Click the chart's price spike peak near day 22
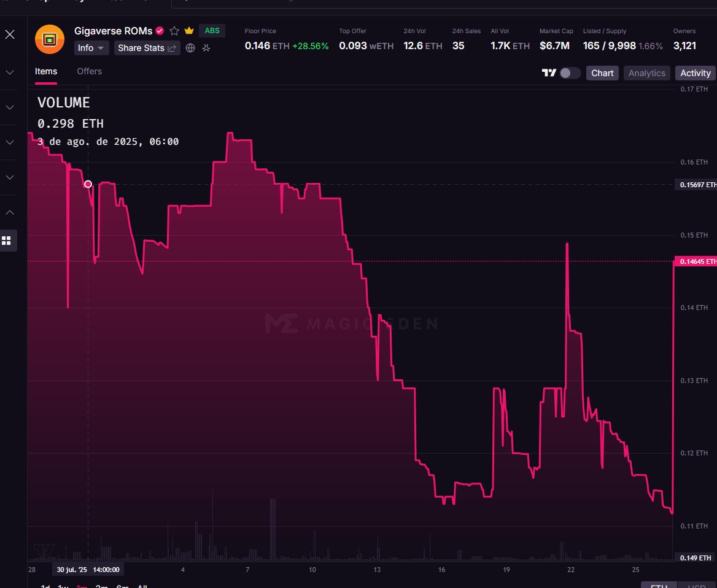The width and height of the screenshot is (717, 588). (567, 245)
